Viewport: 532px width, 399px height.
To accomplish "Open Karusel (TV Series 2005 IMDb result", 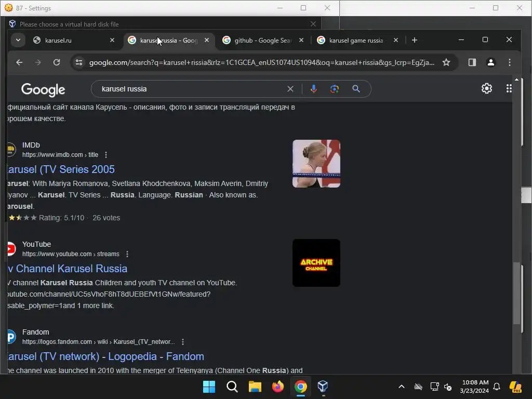I will 61,169.
